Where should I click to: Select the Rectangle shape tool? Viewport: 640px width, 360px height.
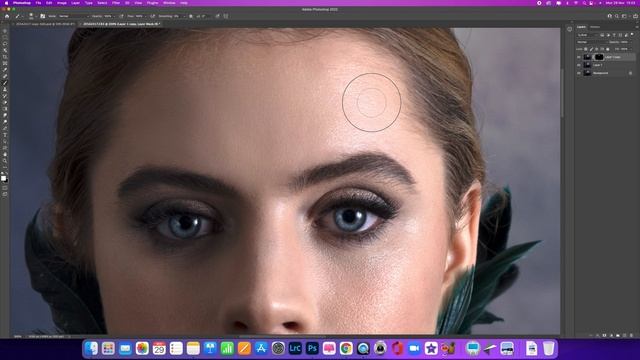[5, 148]
